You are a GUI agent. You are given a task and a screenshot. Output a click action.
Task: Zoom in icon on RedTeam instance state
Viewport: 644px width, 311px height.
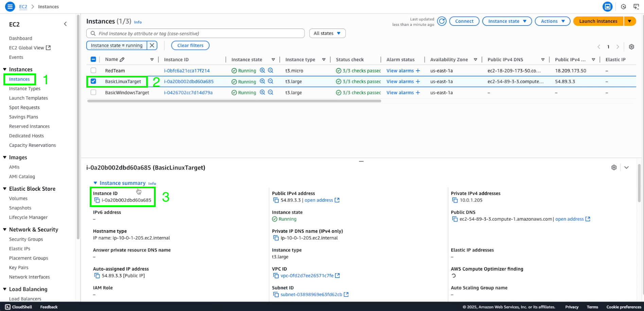point(262,70)
